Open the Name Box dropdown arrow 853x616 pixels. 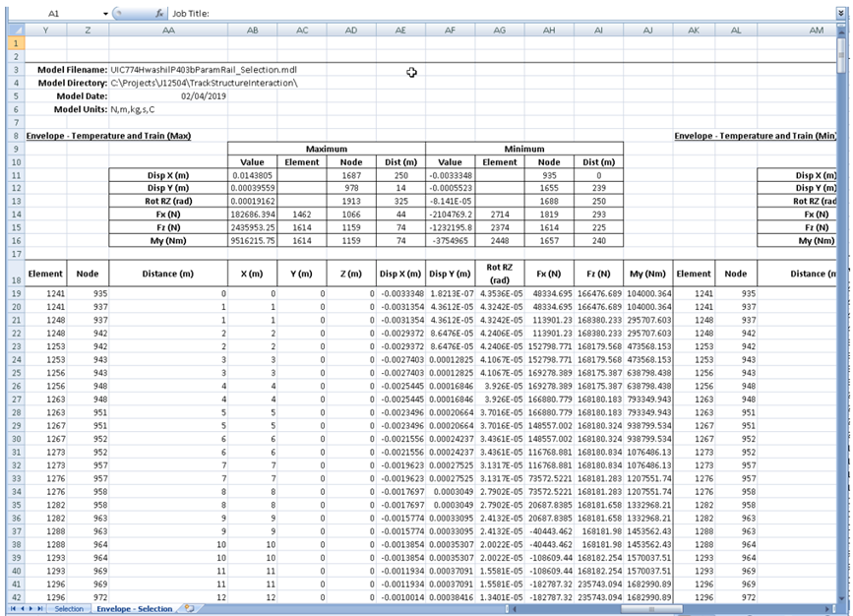pos(106,14)
